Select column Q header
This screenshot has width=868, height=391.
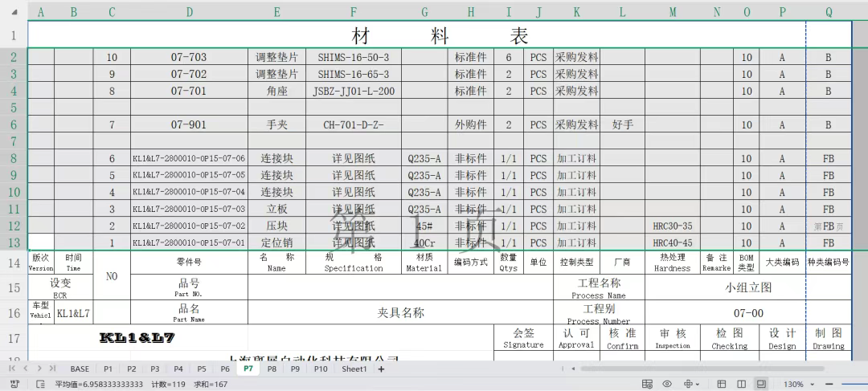click(829, 12)
